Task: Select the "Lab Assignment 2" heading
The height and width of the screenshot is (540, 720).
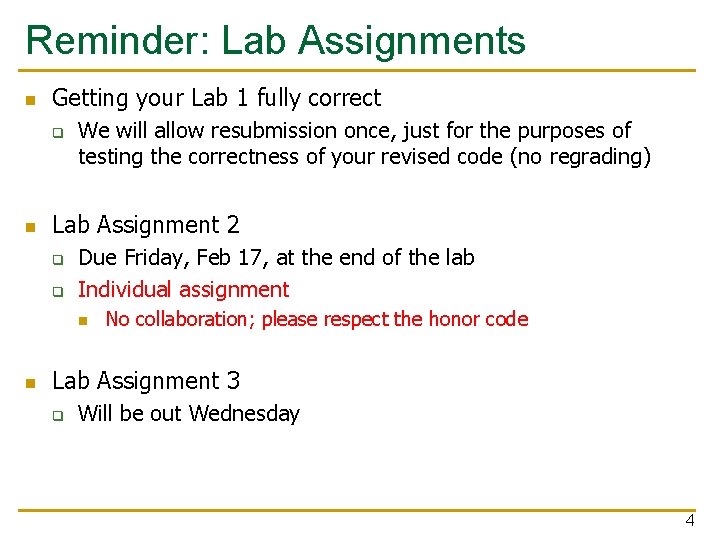Action: click(146, 225)
